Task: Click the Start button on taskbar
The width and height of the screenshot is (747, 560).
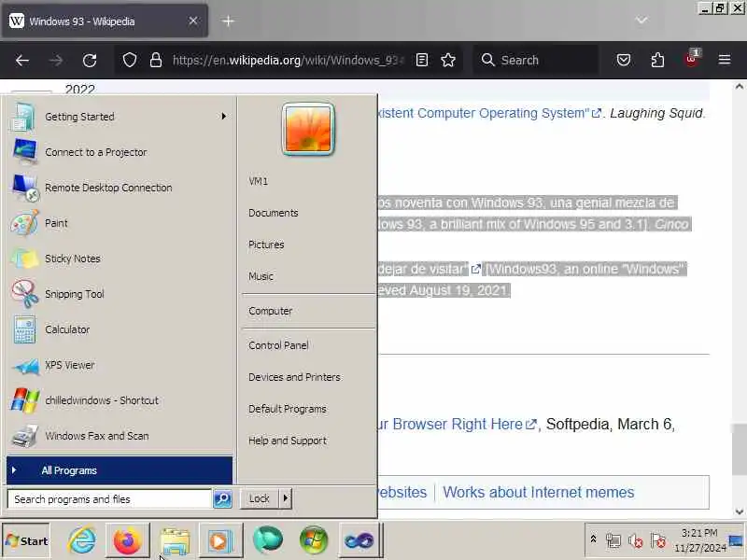Action: 26,540
